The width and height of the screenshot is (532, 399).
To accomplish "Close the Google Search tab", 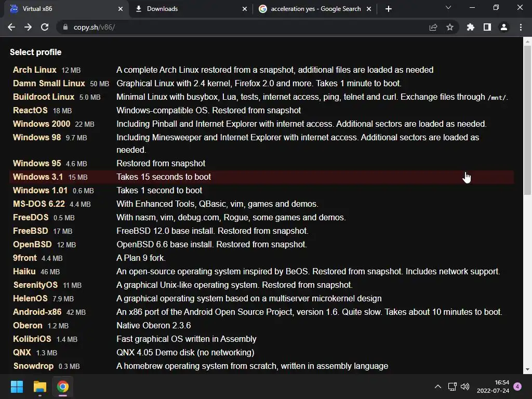I will coord(369,9).
